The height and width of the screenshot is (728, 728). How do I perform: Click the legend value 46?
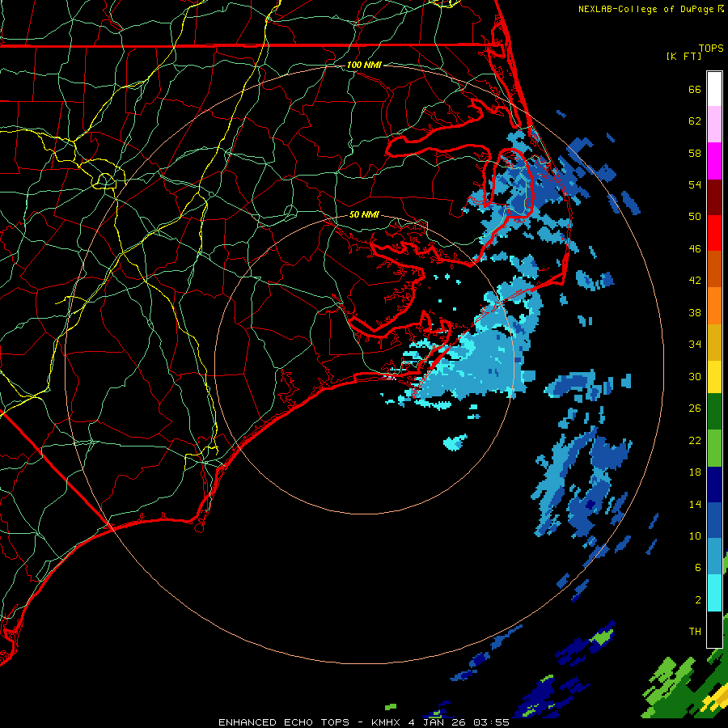pyautogui.click(x=695, y=248)
